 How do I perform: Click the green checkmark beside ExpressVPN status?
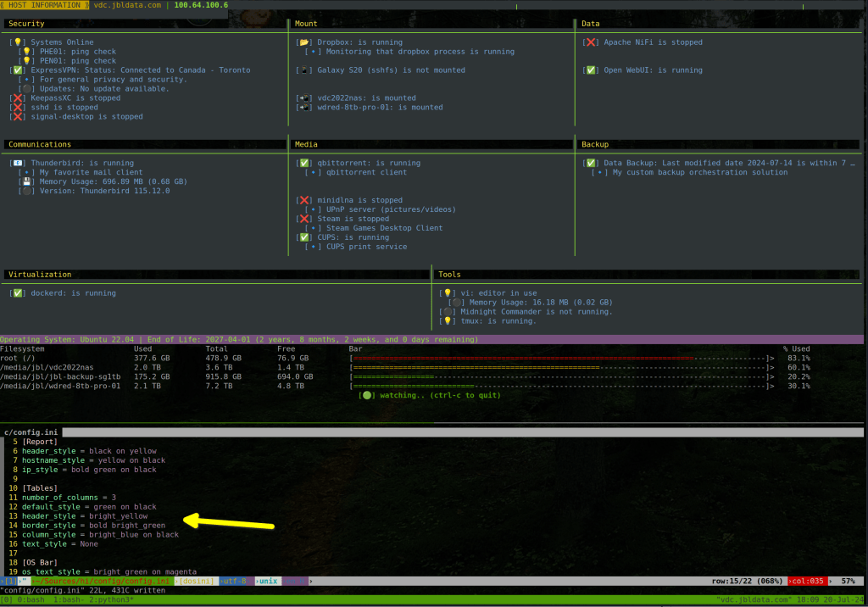(x=15, y=70)
